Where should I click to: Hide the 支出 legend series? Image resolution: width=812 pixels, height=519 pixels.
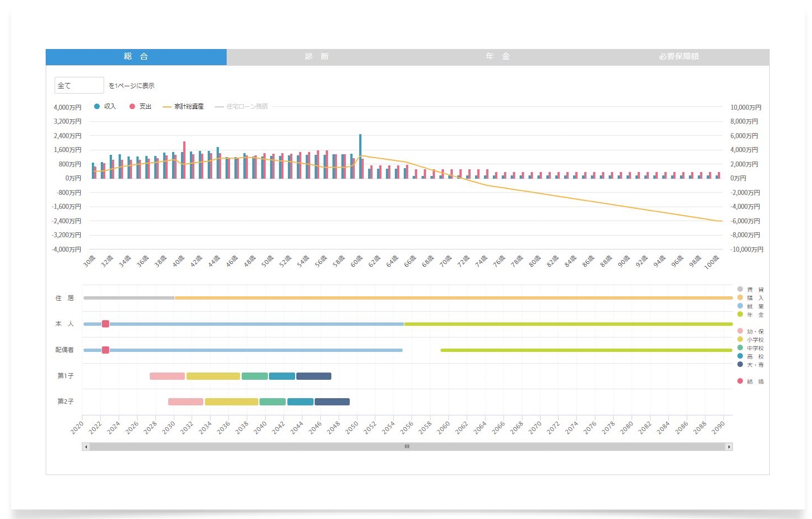coord(140,106)
